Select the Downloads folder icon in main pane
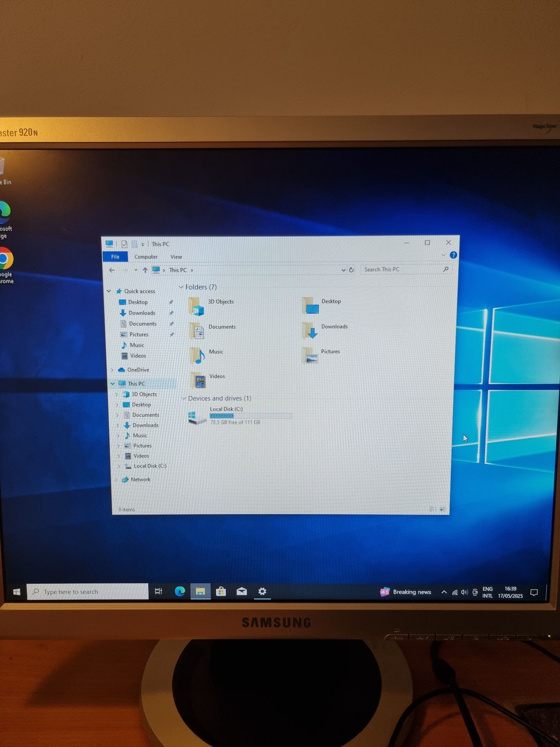 tap(310, 331)
